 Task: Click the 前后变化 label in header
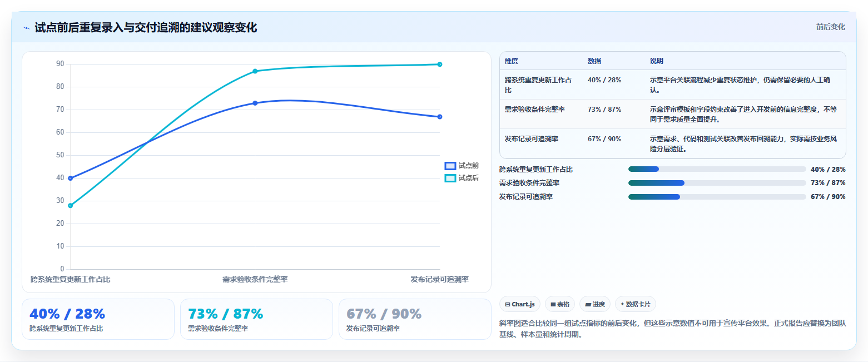click(830, 27)
